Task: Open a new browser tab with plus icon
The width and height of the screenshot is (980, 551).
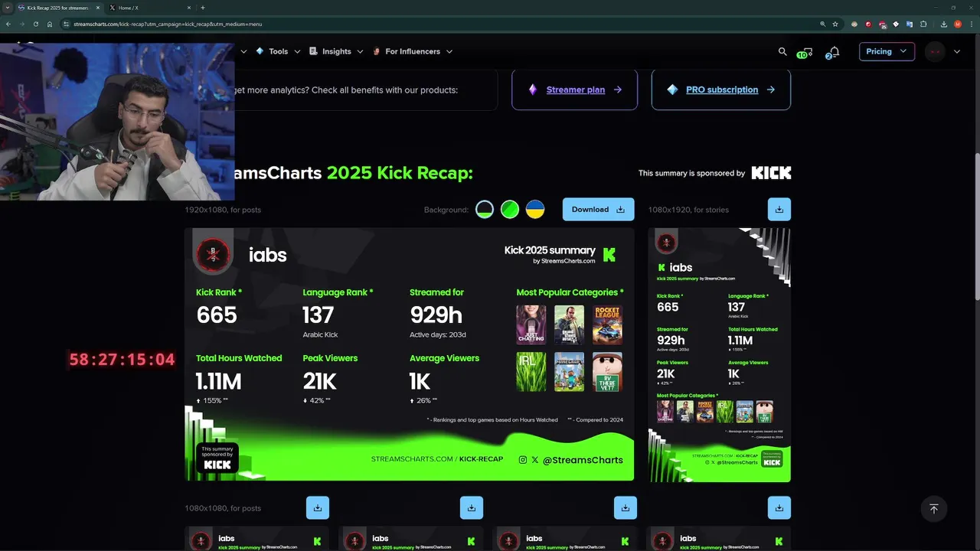Action: 202,8
